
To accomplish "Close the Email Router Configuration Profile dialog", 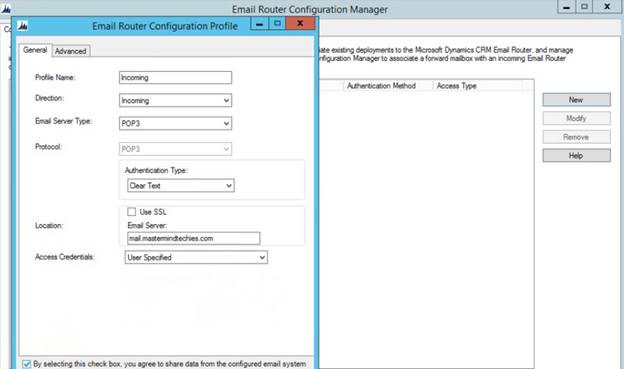I will (300, 23).
